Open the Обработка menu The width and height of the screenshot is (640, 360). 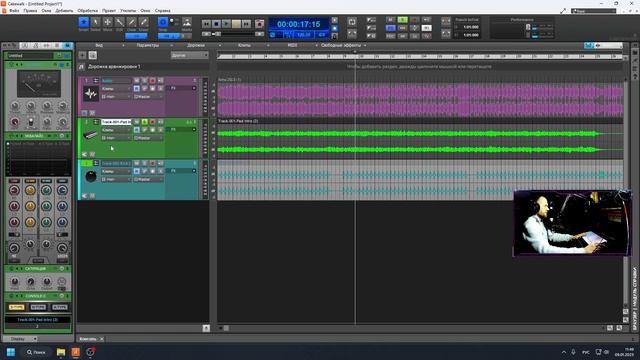87,11
